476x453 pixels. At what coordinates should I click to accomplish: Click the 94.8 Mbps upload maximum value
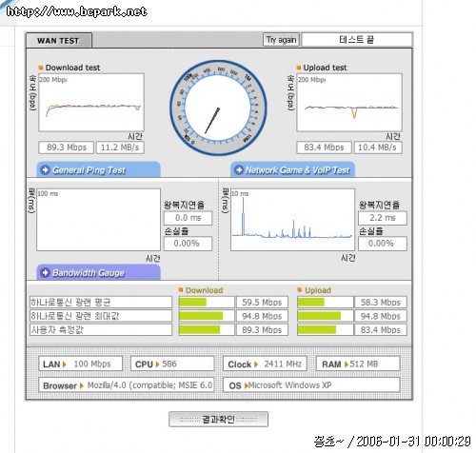pos(381,316)
